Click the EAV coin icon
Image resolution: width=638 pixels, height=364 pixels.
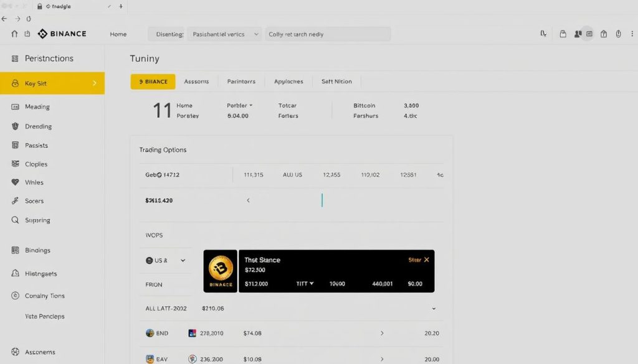tap(150, 359)
